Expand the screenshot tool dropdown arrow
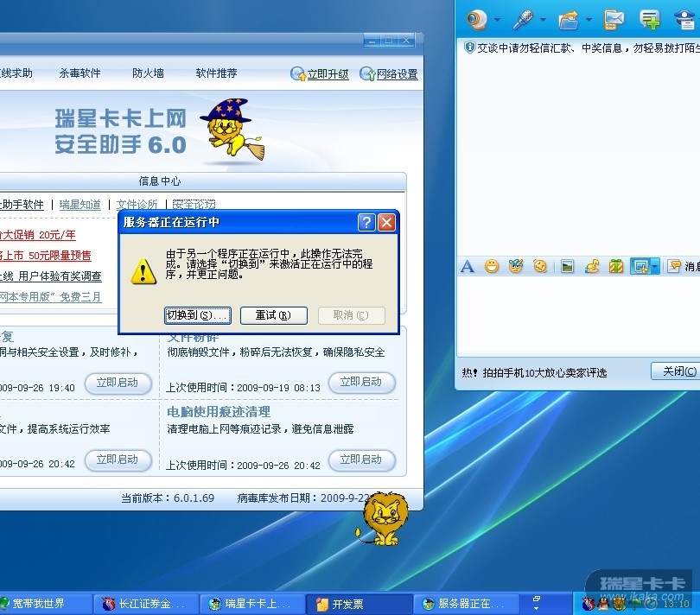Image resolution: width=700 pixels, height=615 pixels. tap(654, 267)
